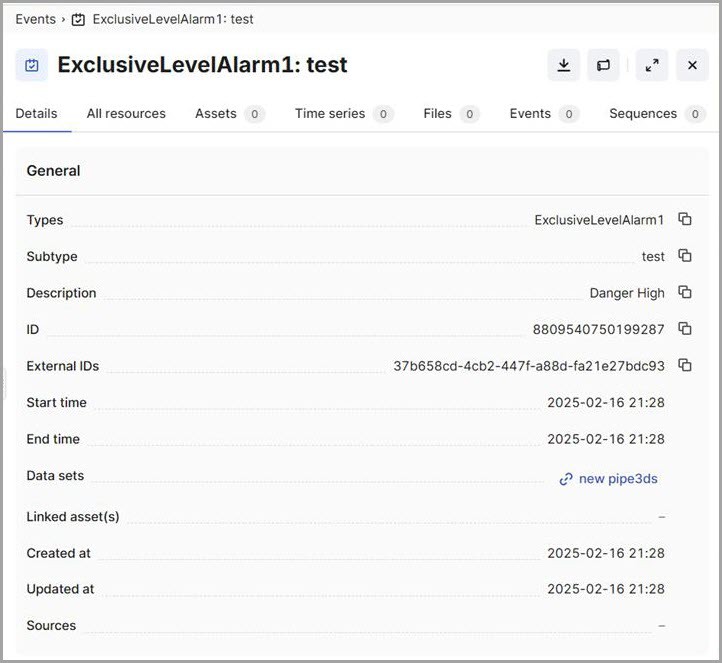722x663 pixels.
Task: Click the Danger High description text
Action: pos(627,293)
